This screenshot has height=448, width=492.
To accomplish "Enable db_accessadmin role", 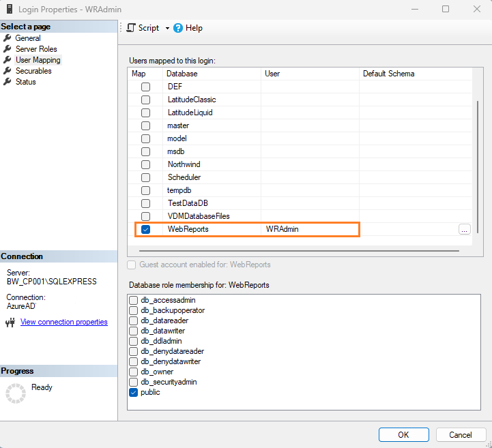I will click(x=133, y=300).
